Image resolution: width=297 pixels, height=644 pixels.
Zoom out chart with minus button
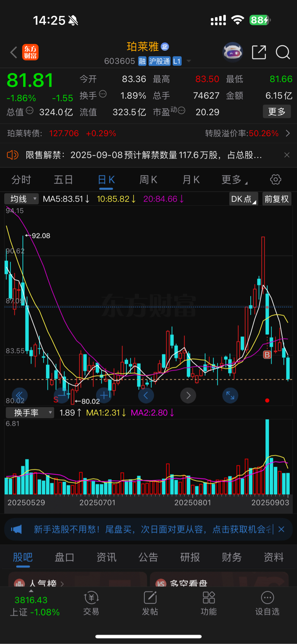[x=62, y=395]
